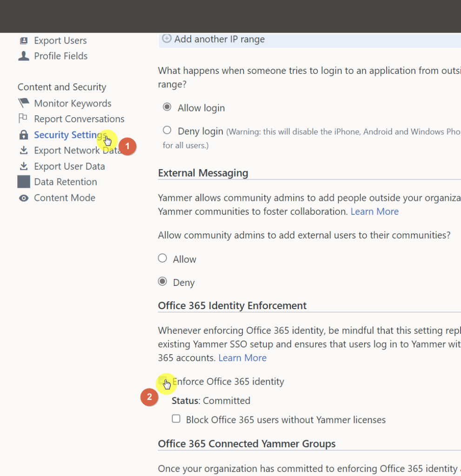Choose Deny for external users
This screenshot has height=476, width=461.
(162, 281)
